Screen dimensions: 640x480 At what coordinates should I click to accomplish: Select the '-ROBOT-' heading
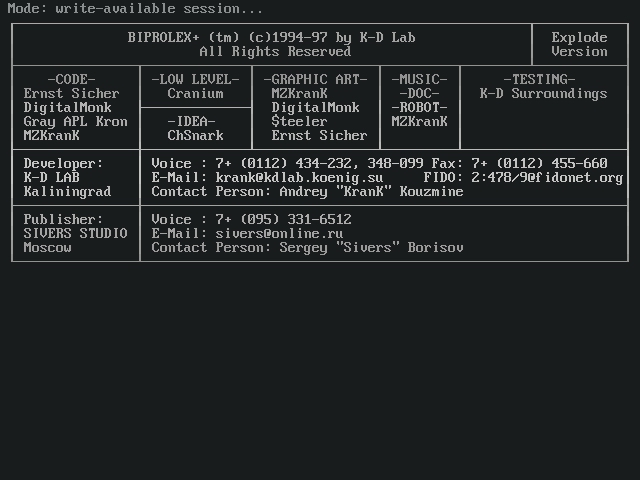coord(419,107)
